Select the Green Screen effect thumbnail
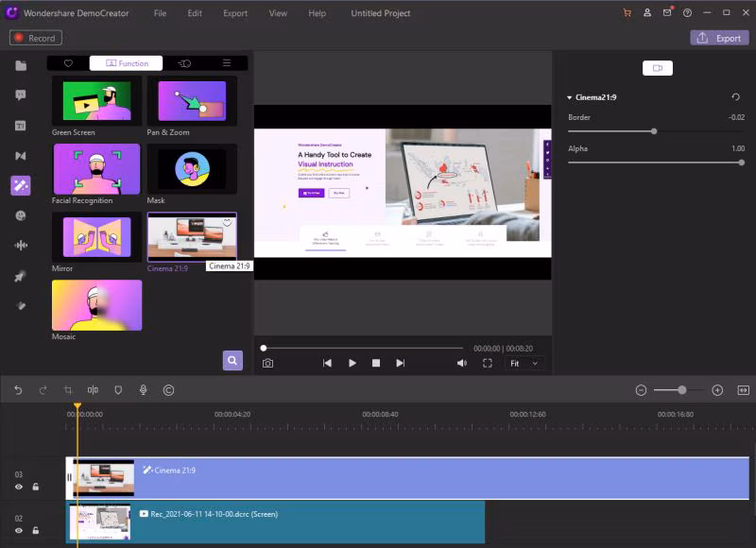Viewport: 756px width, 548px height. point(97,101)
